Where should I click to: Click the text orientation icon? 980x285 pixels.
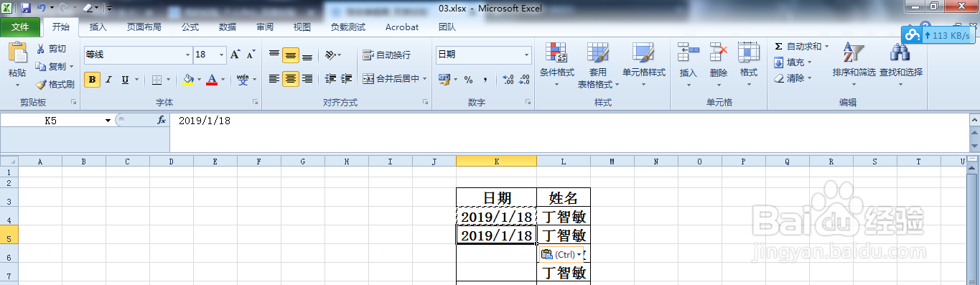(x=331, y=55)
